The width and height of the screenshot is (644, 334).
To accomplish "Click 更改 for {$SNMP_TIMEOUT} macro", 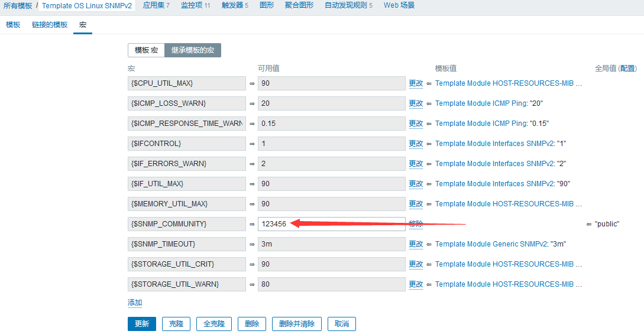I will 416,244.
